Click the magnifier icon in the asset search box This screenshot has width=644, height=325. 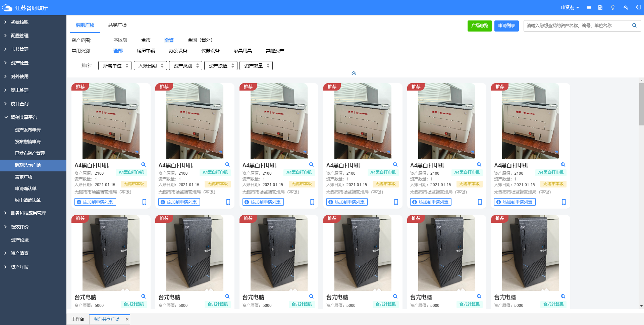coord(634,25)
